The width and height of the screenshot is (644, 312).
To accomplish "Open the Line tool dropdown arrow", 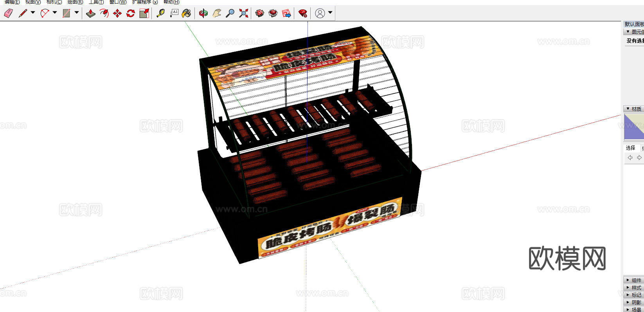I will coord(33,13).
